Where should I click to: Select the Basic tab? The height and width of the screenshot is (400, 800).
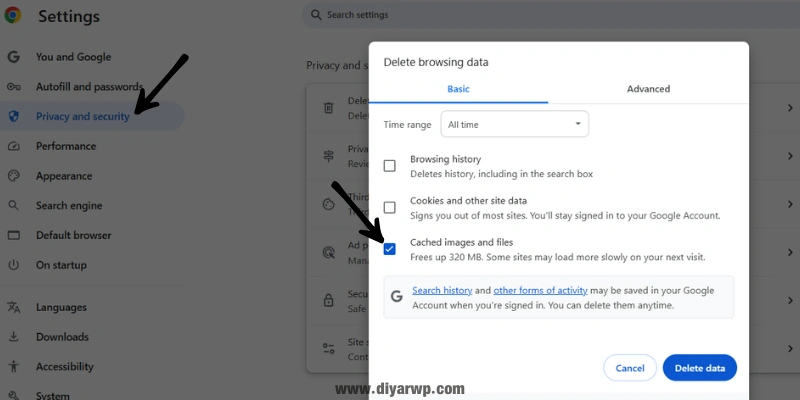pos(458,89)
